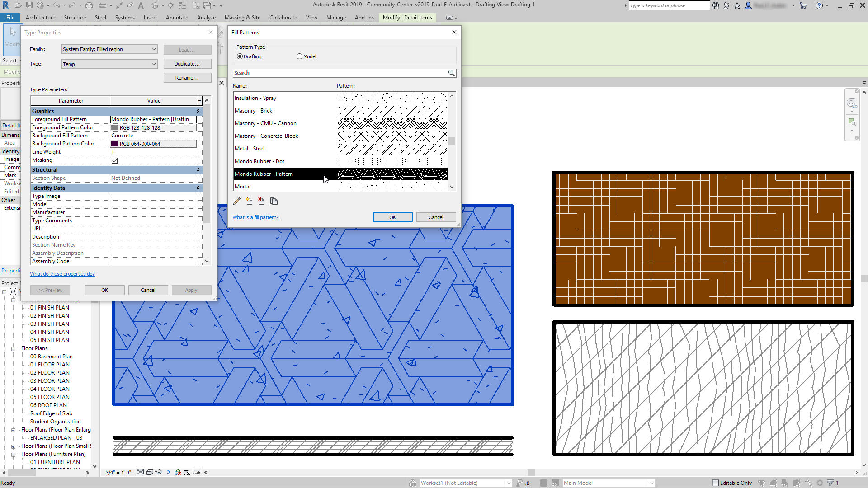Viewport: 868px width, 488px height.
Task: Run the pattern search with magnifier icon
Action: pos(452,73)
